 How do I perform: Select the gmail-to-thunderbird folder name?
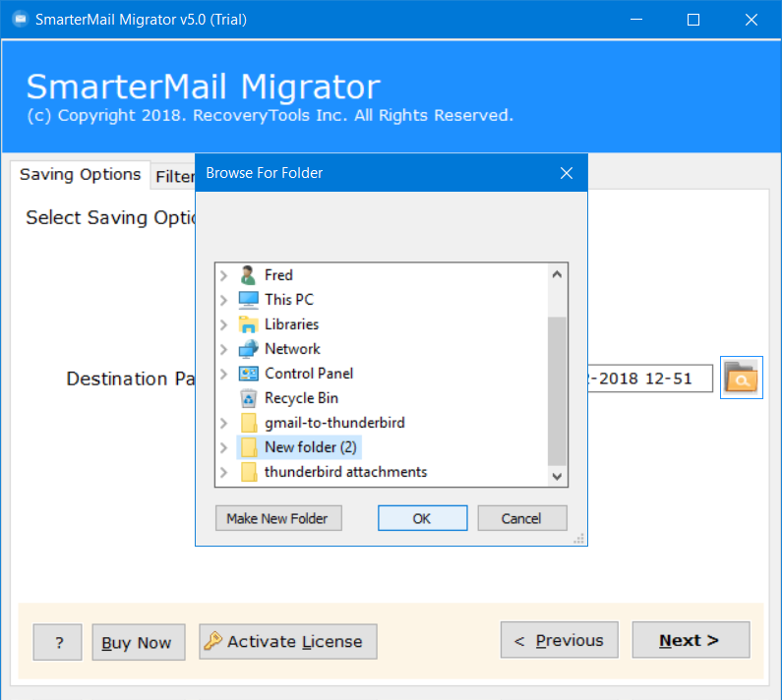[x=334, y=423]
